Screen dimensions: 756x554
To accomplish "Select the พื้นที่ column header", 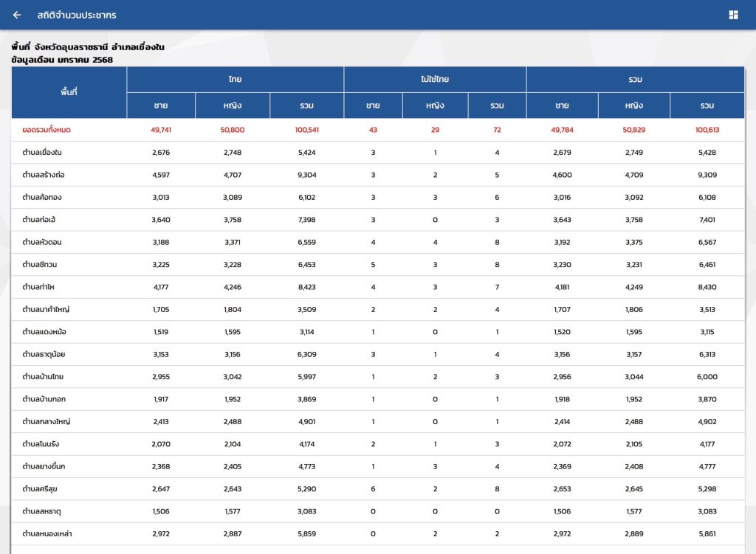I will point(69,92).
